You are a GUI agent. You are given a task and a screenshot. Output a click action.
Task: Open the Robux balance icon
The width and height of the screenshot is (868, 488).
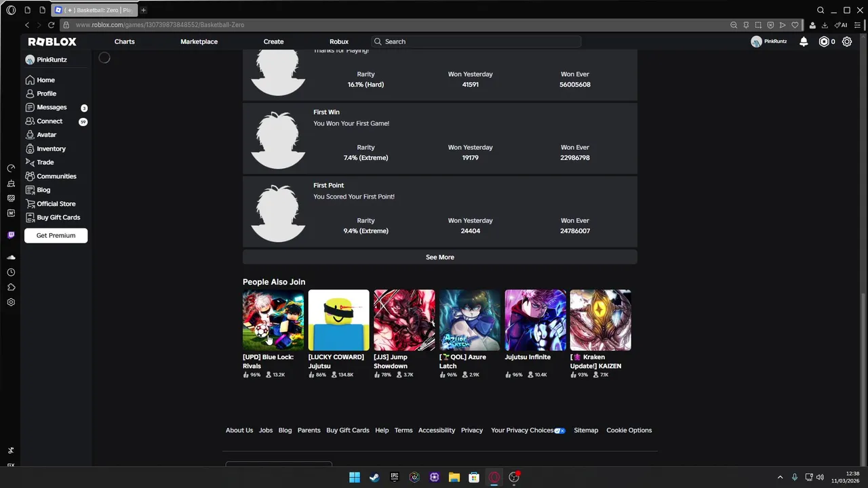pos(825,41)
